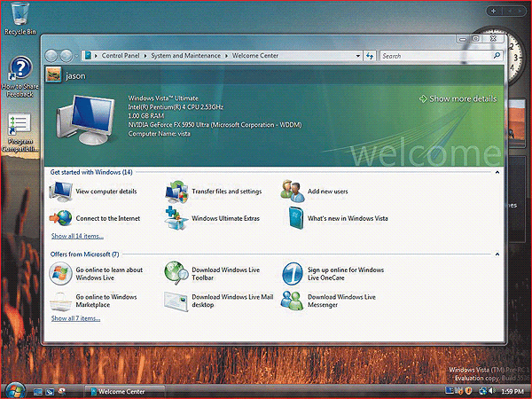
Task: Click inside the Search input field
Action: (x=436, y=56)
